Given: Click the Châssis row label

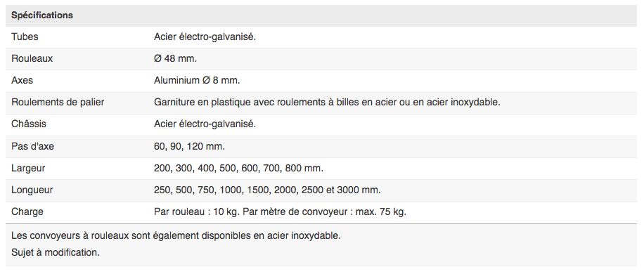Looking at the screenshot, I should point(29,124).
